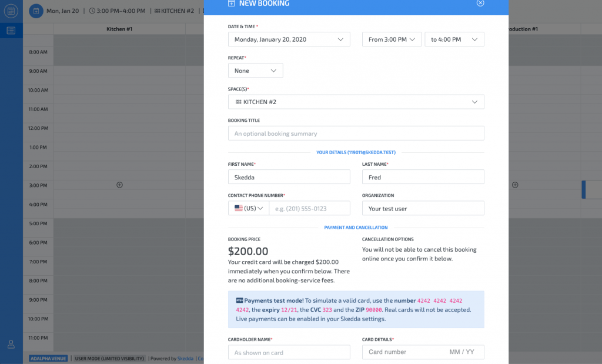The image size is (602, 364).
Task: Expand the 'to 4:00 PM' end time dropdown
Action: pos(454,39)
